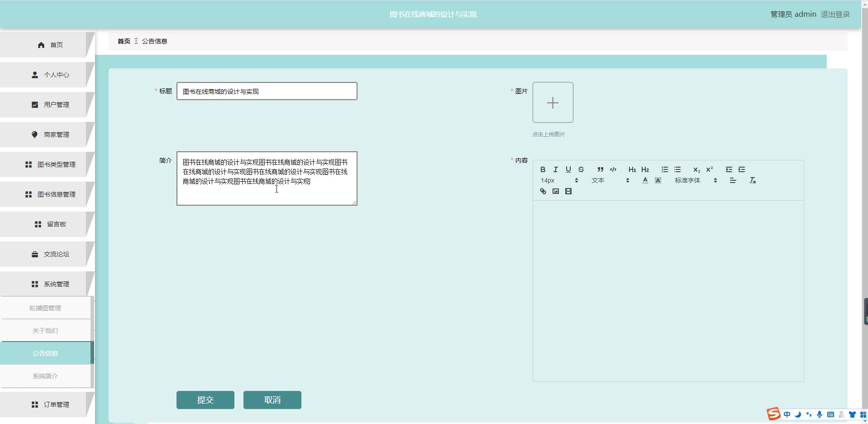Viewport: 868px width, 424px height.
Task: Open the text color picker in editor
Action: [x=645, y=180]
